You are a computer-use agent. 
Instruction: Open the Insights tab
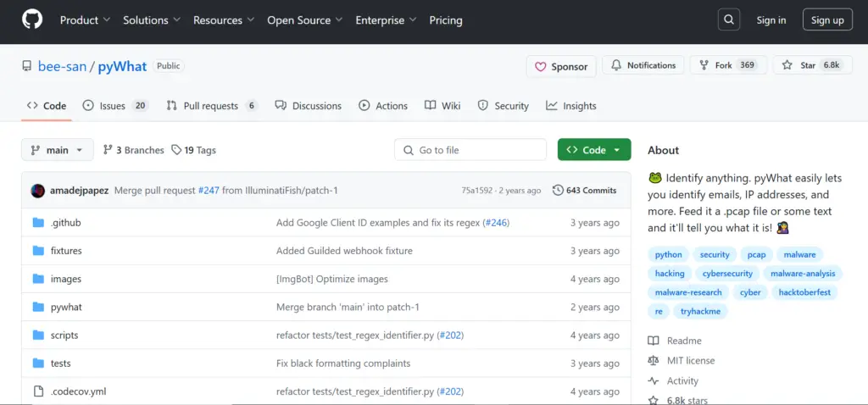571,106
